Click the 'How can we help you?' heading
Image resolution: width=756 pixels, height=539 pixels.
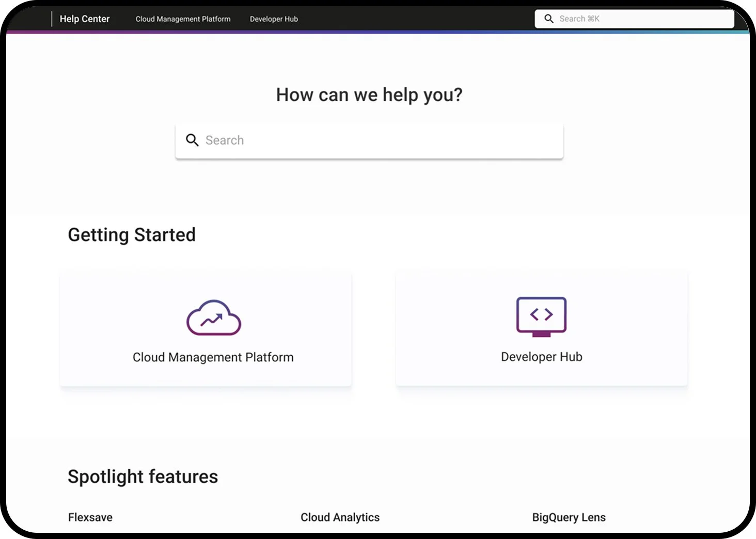point(369,95)
